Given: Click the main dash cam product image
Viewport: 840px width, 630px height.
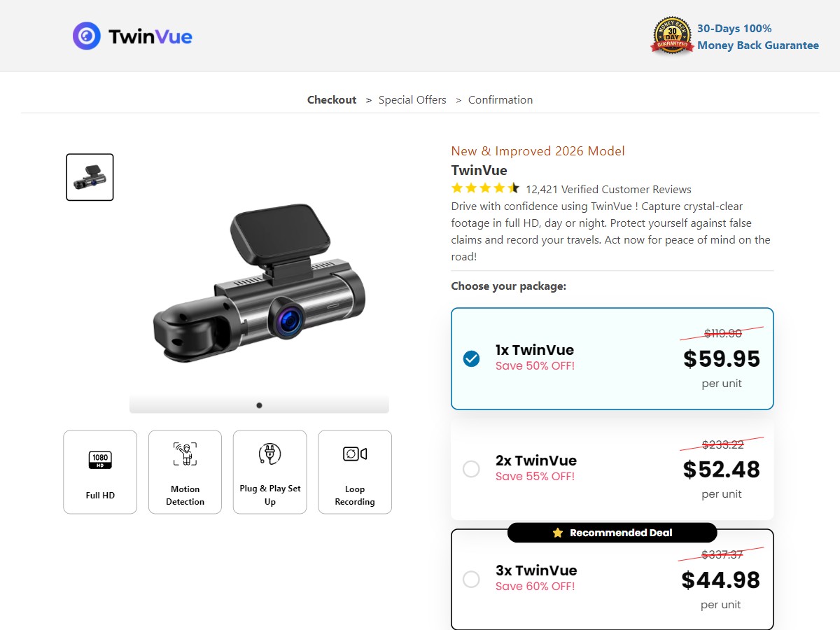Looking at the screenshot, I should [x=259, y=283].
